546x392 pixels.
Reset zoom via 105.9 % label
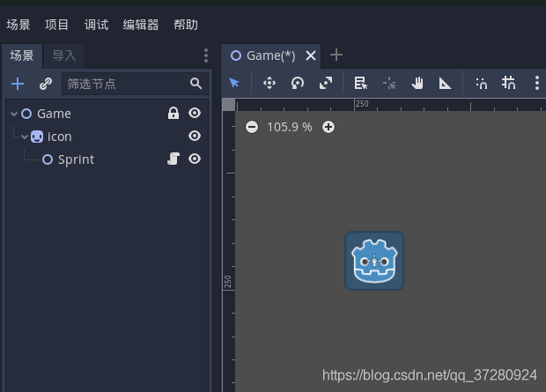click(290, 127)
